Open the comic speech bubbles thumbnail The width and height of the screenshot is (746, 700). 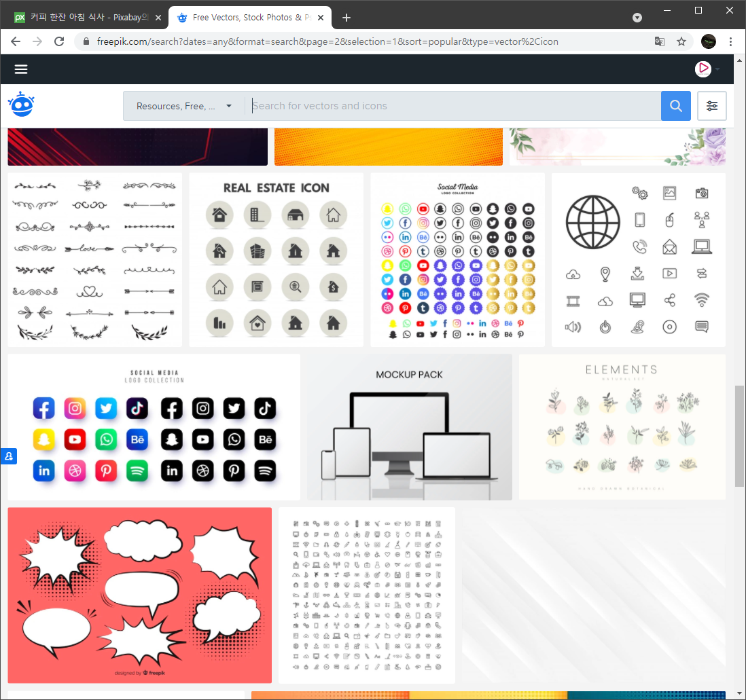click(139, 595)
